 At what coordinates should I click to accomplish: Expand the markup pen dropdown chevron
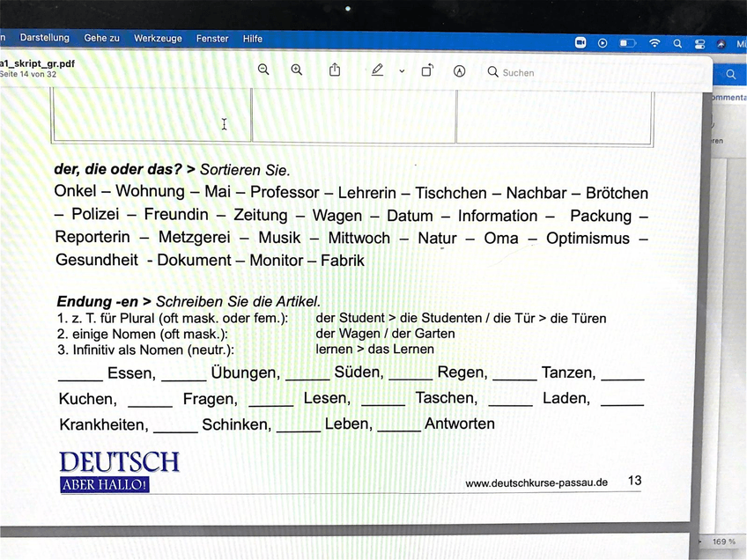pyautogui.click(x=402, y=71)
